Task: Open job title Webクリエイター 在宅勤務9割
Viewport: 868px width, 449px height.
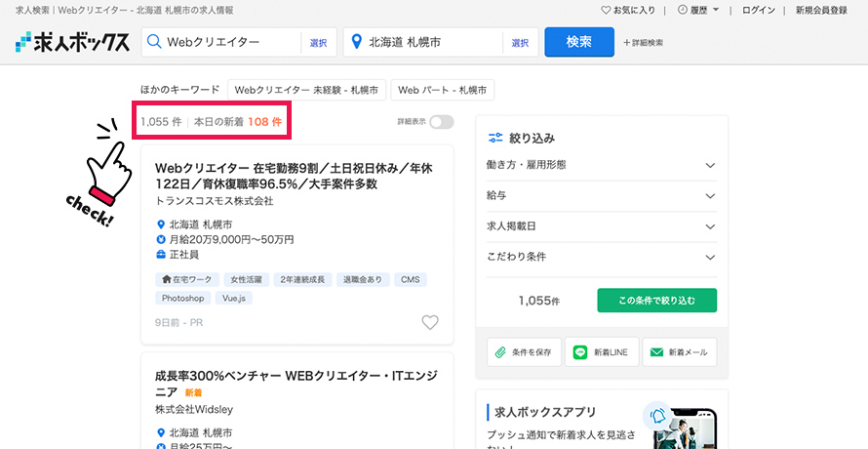Action: coord(294,176)
